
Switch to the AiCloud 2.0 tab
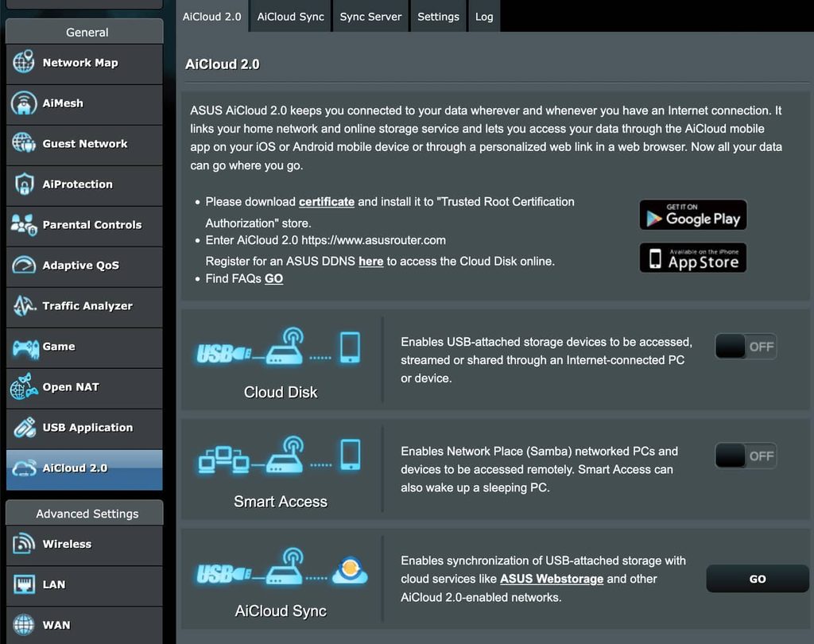[x=211, y=16]
